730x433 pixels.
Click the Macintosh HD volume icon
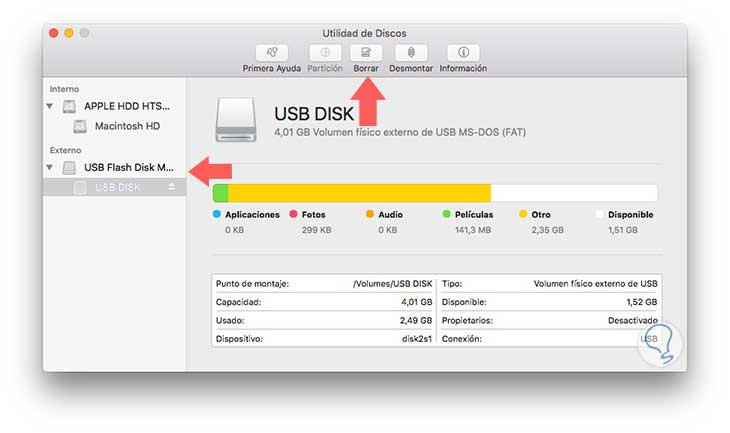pyautogui.click(x=80, y=127)
